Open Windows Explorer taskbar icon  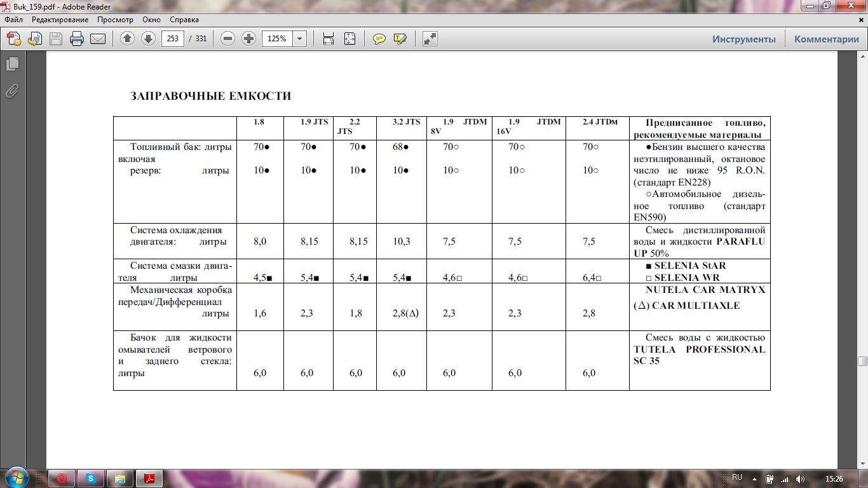pyautogui.click(x=120, y=478)
